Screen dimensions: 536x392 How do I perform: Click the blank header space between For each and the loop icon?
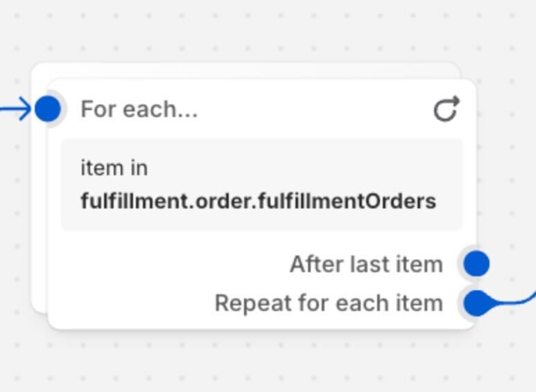tap(315, 109)
